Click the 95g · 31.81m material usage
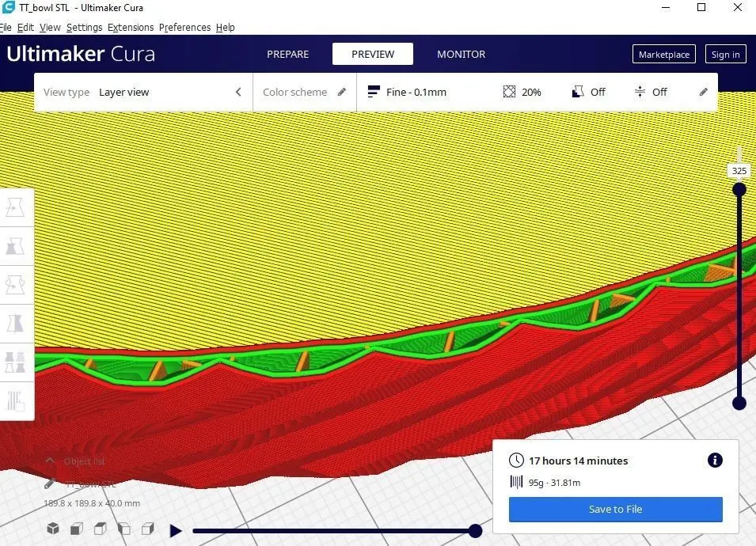 [x=554, y=483]
